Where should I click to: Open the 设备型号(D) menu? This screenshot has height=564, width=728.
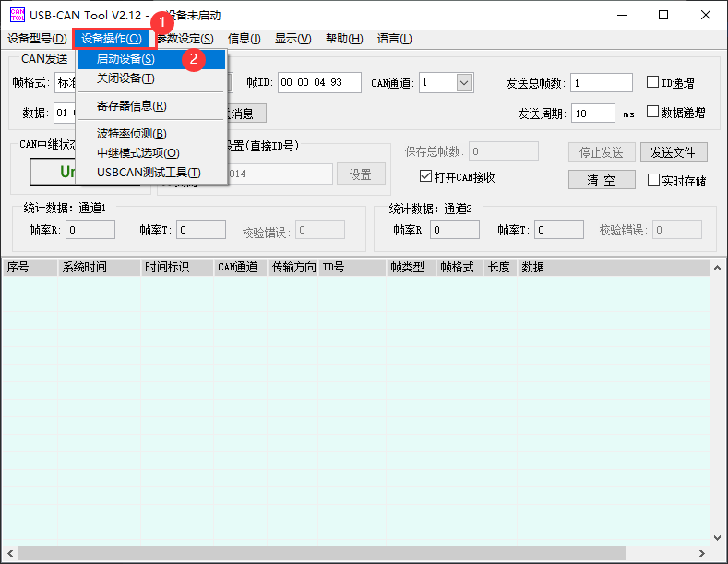coord(37,39)
